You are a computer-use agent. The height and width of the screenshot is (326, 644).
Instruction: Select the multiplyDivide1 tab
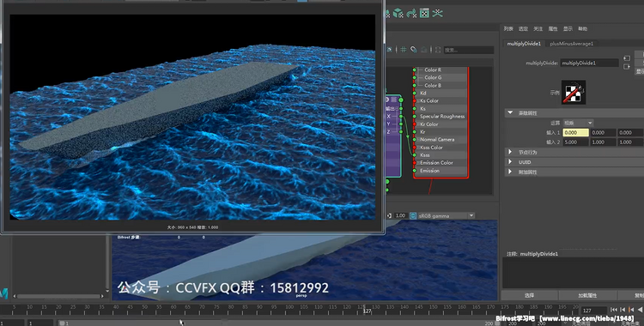[x=524, y=44]
